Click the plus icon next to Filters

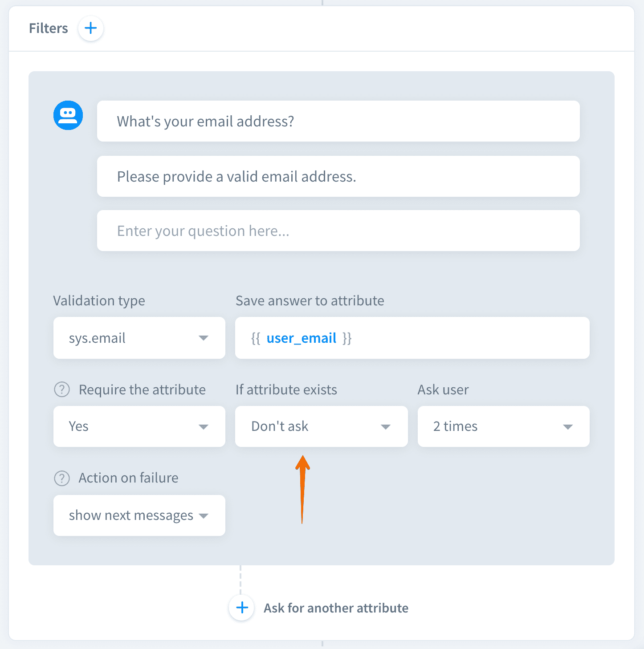91,28
